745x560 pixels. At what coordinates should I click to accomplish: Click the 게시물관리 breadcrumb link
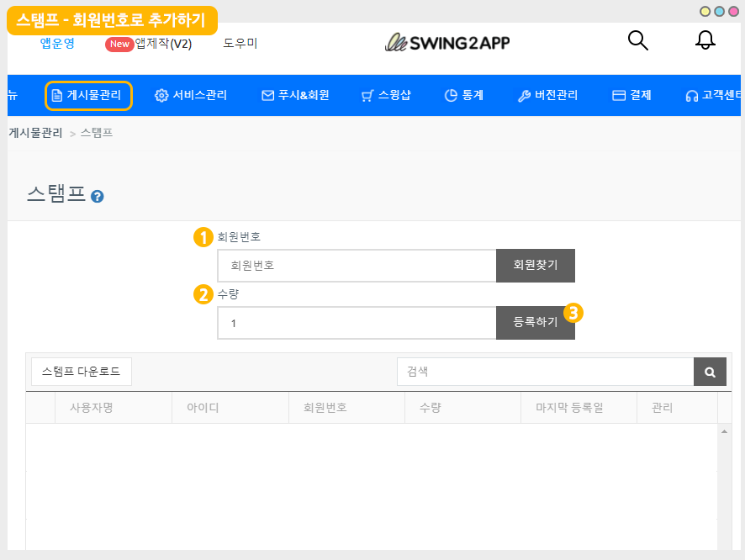coord(35,133)
